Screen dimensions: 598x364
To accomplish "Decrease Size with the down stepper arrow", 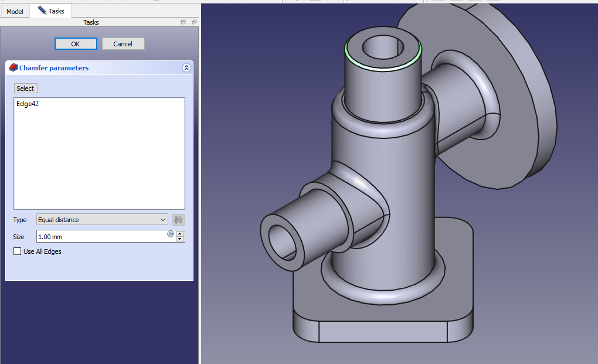I will (x=180, y=239).
